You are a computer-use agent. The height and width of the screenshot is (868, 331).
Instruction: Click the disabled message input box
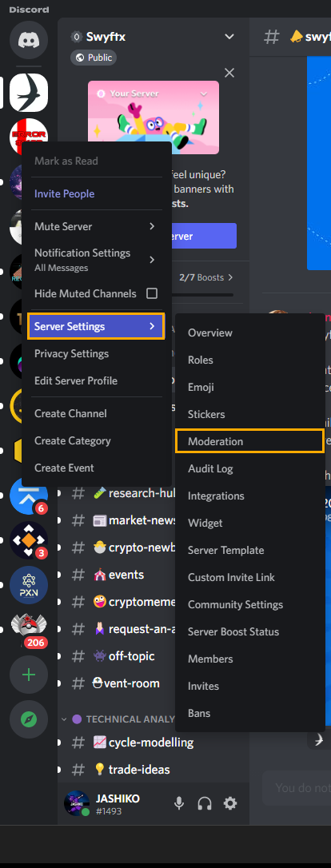point(297,787)
